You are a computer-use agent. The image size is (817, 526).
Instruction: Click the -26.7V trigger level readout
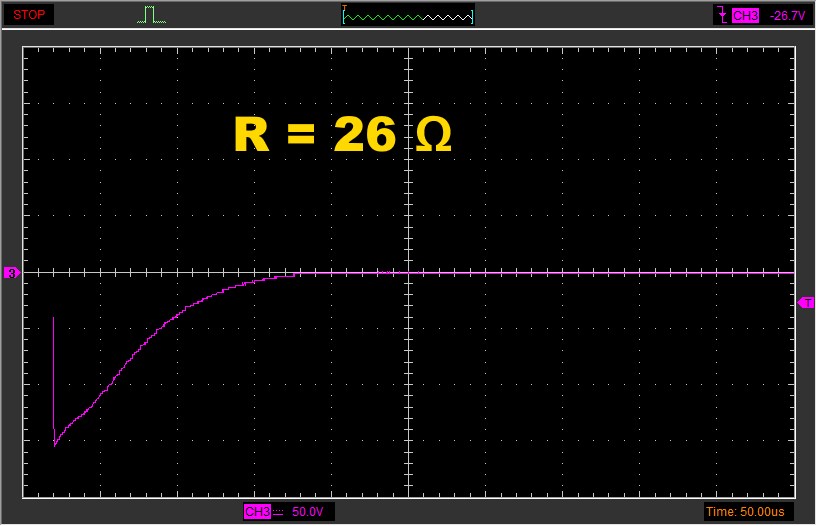[788, 16]
